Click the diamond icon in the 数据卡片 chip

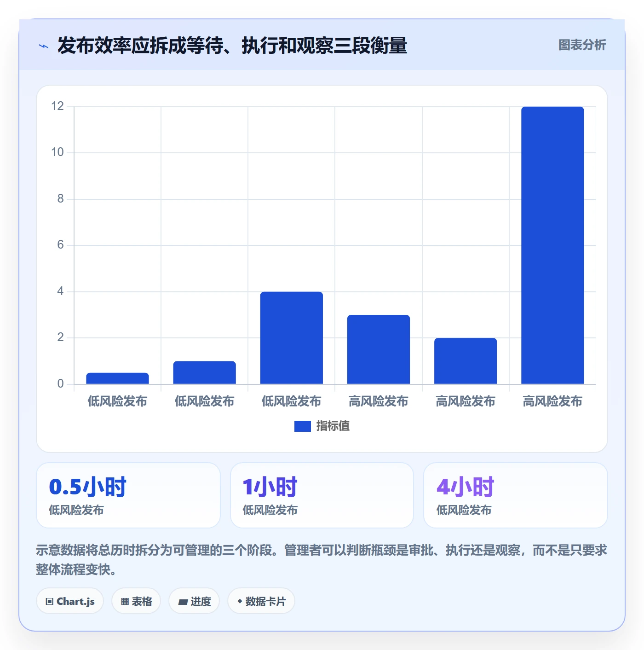[x=240, y=601]
